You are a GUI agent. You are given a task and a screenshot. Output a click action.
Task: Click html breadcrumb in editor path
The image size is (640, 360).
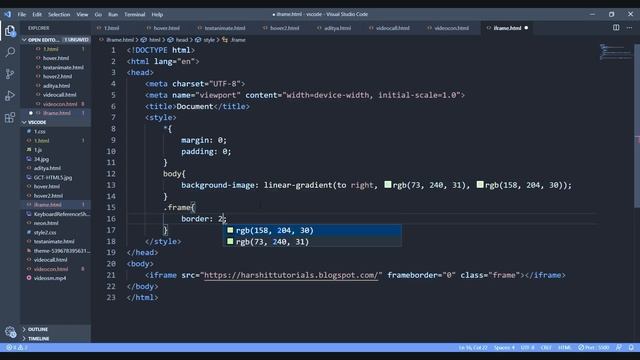point(154,40)
